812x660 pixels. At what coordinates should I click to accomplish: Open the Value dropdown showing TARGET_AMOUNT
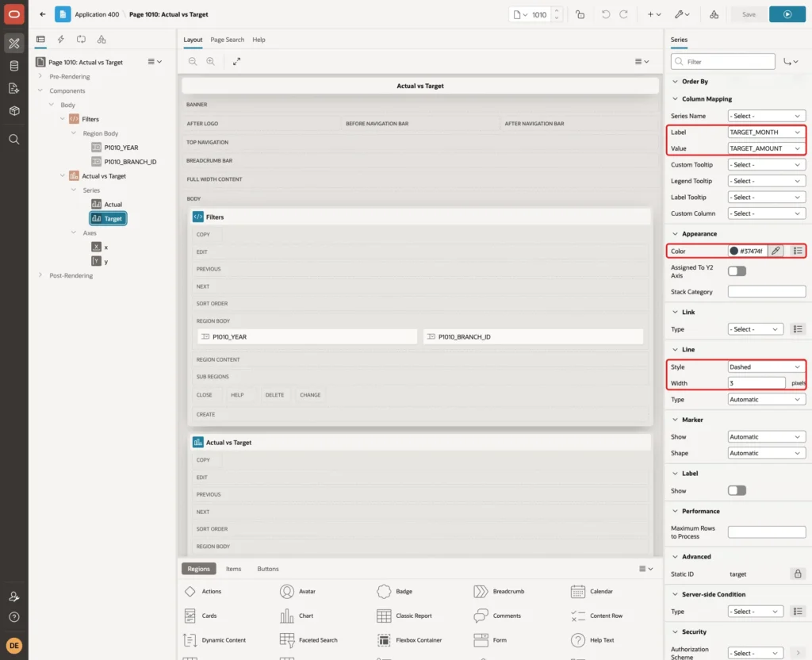click(766, 148)
